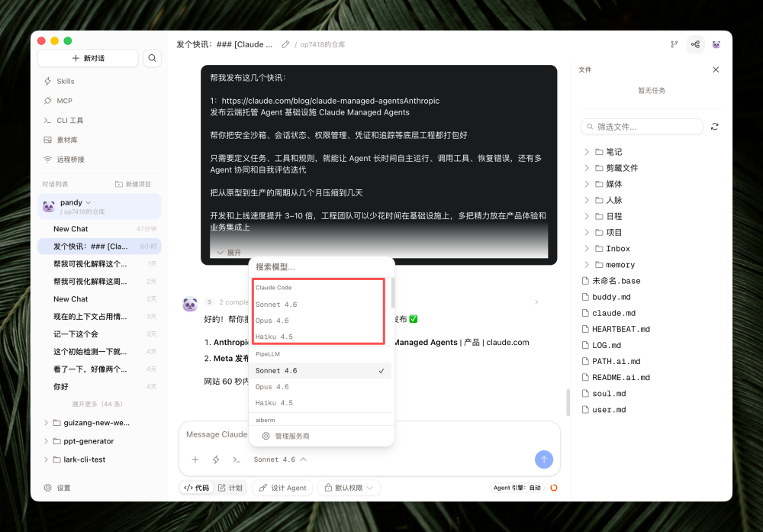
Task: Refresh the file list in the right panel
Action: (714, 126)
